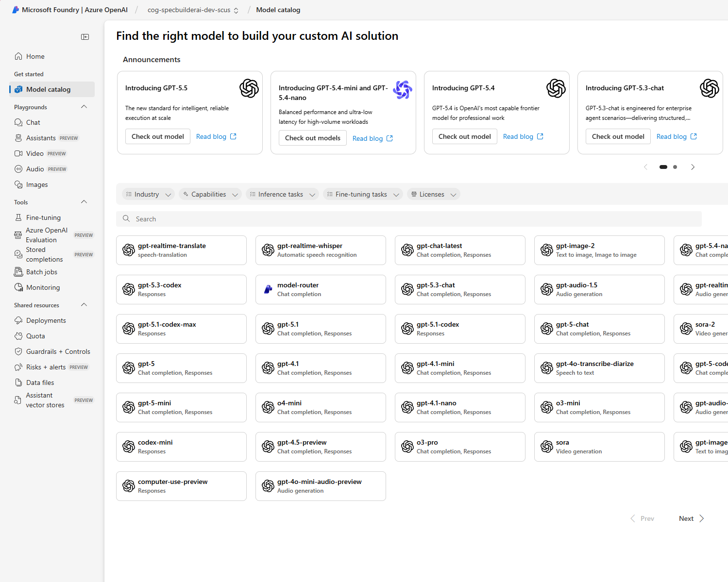This screenshot has height=582, width=728.
Task: Click the Azure OpenAI Evaluation scale icon
Action: [x=18, y=235]
